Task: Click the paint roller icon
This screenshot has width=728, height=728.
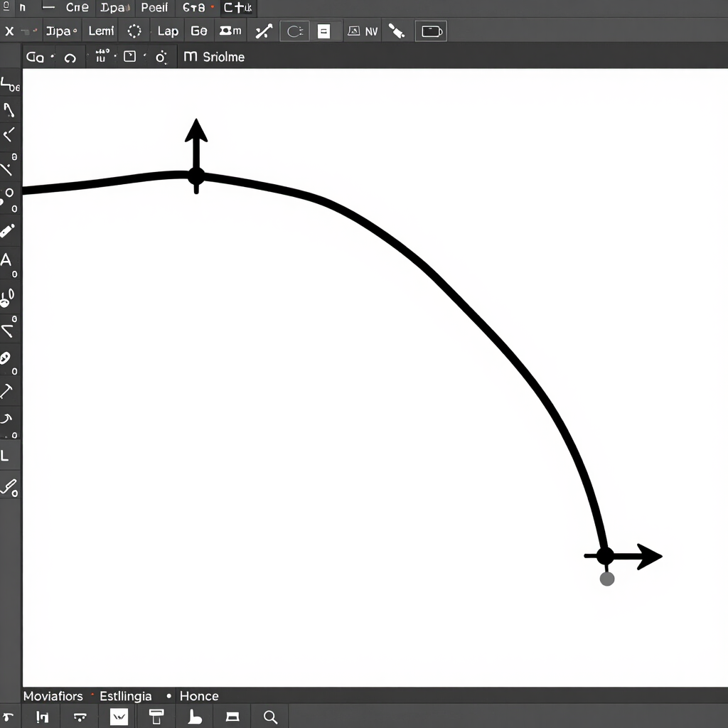Action: click(x=156, y=717)
